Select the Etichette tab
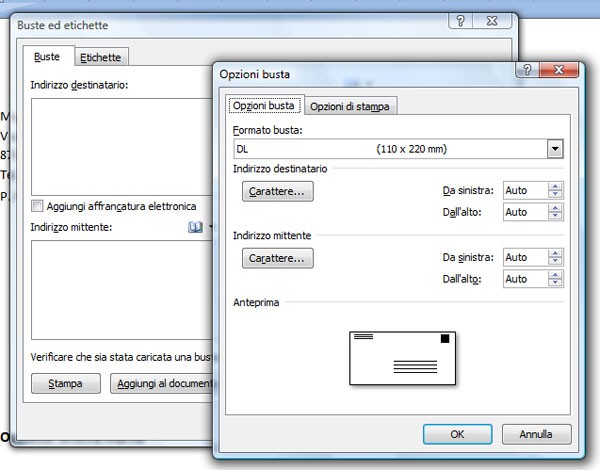 coord(100,58)
